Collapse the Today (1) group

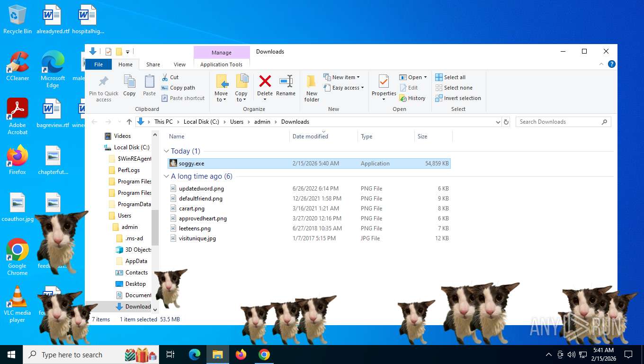coord(166,151)
